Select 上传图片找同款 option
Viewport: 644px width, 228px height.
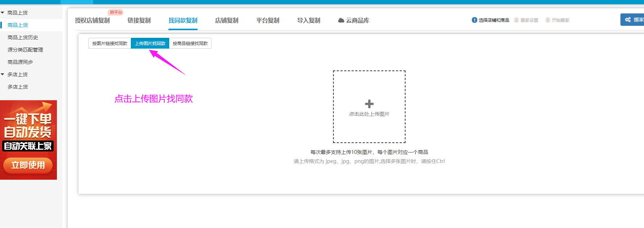tap(150, 43)
